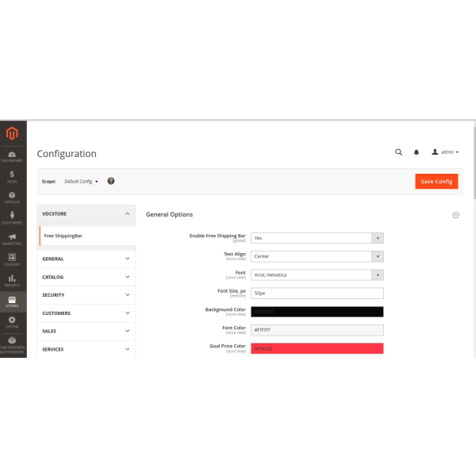The height and width of the screenshot is (476, 476).
Task: Open the Catalog sidebar icon
Action: (12, 197)
